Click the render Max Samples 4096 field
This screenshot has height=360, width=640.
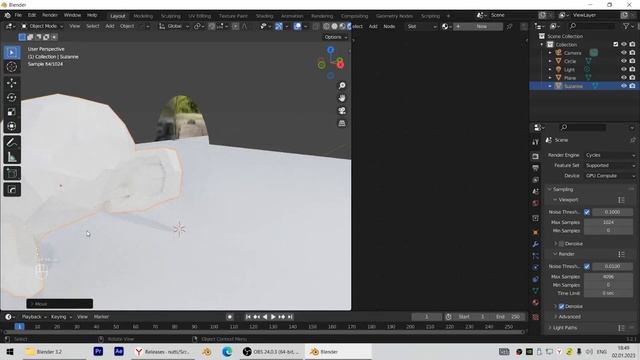click(608, 277)
